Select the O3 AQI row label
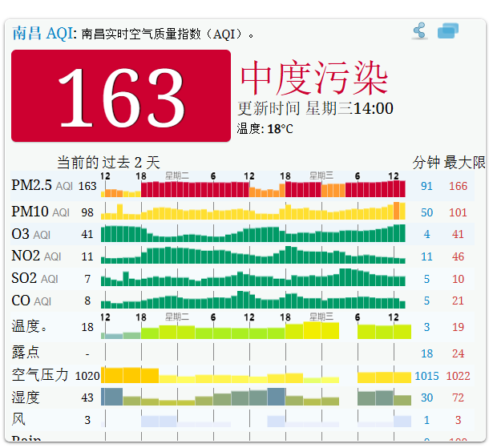The image size is (489, 448). pos(31,234)
